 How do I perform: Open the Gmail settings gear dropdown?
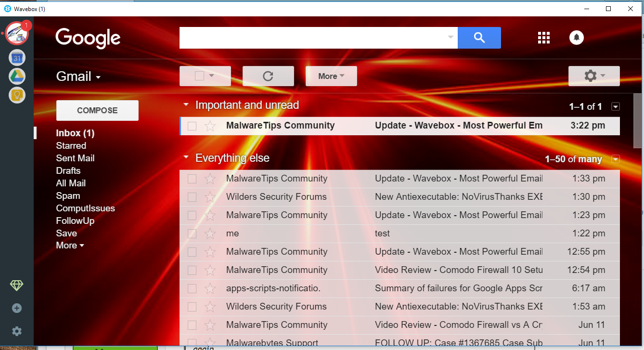(594, 76)
